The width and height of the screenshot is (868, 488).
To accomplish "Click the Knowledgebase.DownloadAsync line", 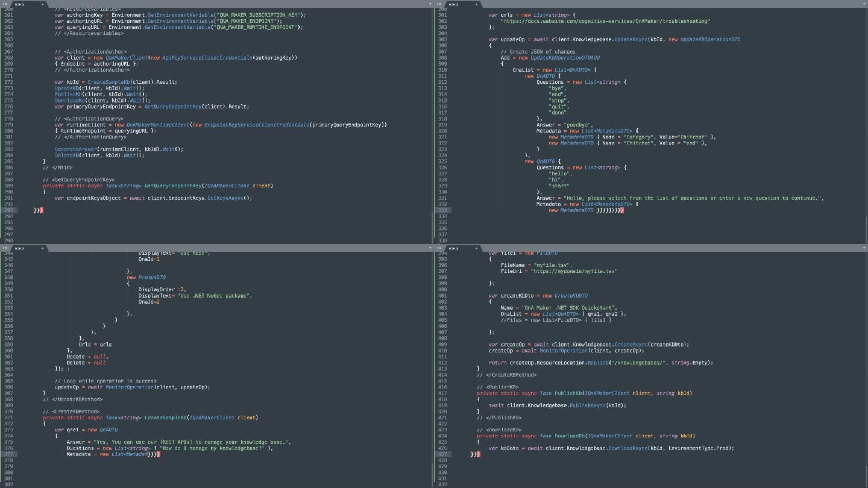I will pos(611,448).
